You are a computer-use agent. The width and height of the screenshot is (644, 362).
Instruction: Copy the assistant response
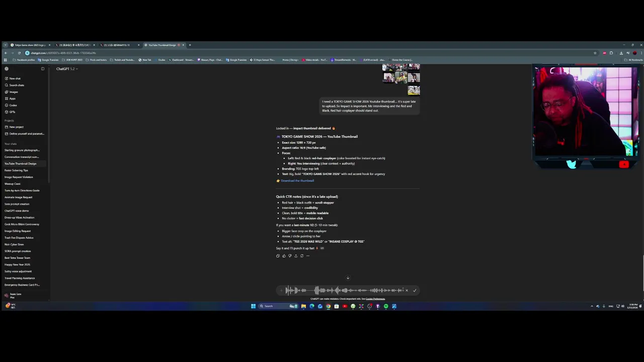tap(278, 255)
